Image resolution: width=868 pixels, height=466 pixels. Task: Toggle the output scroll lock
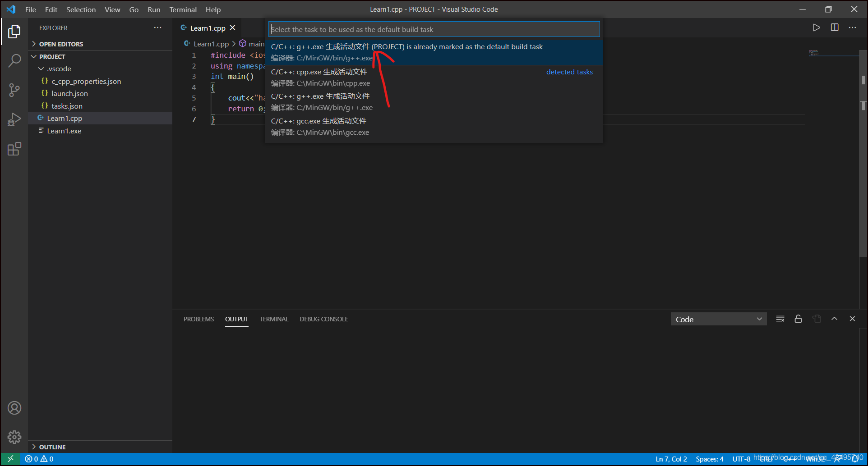coord(798,319)
